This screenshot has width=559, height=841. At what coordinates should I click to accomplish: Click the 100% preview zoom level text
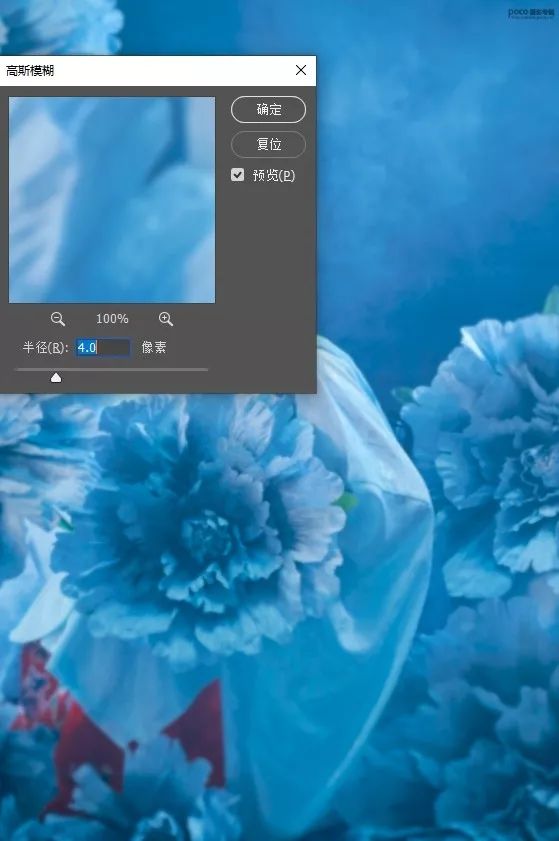click(112, 319)
